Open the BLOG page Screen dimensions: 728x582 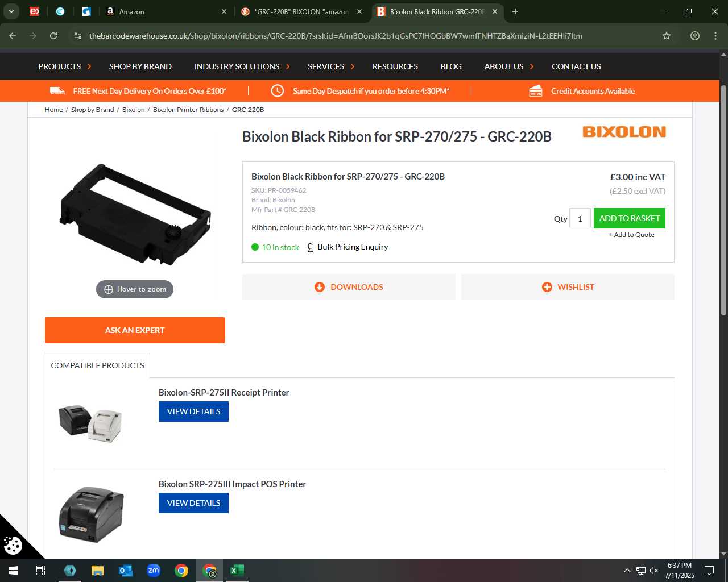451,66
